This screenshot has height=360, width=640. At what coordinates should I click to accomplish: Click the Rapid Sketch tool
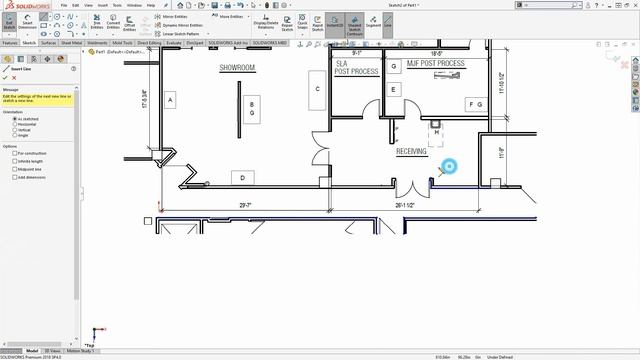click(318, 24)
